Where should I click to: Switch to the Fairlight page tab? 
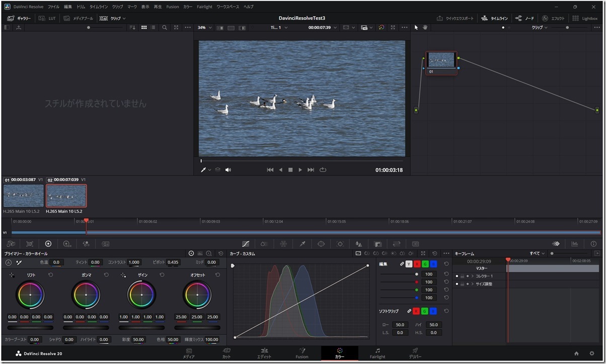(x=377, y=353)
